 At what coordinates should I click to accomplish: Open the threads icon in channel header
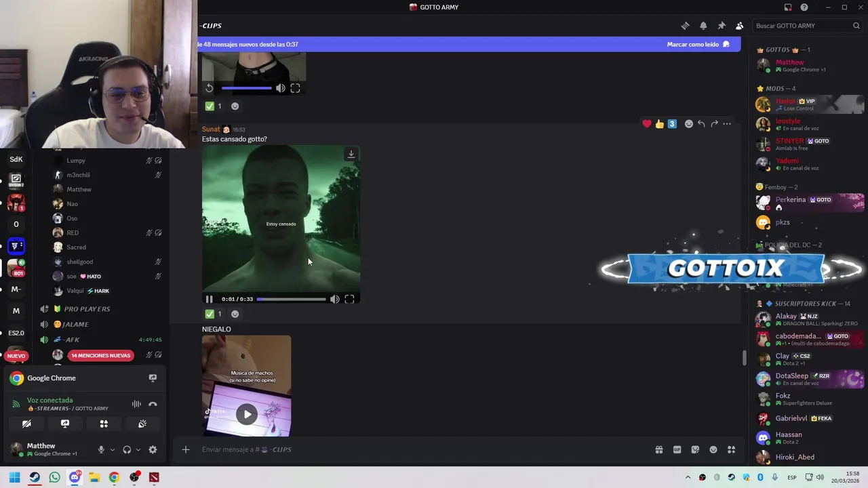685,26
